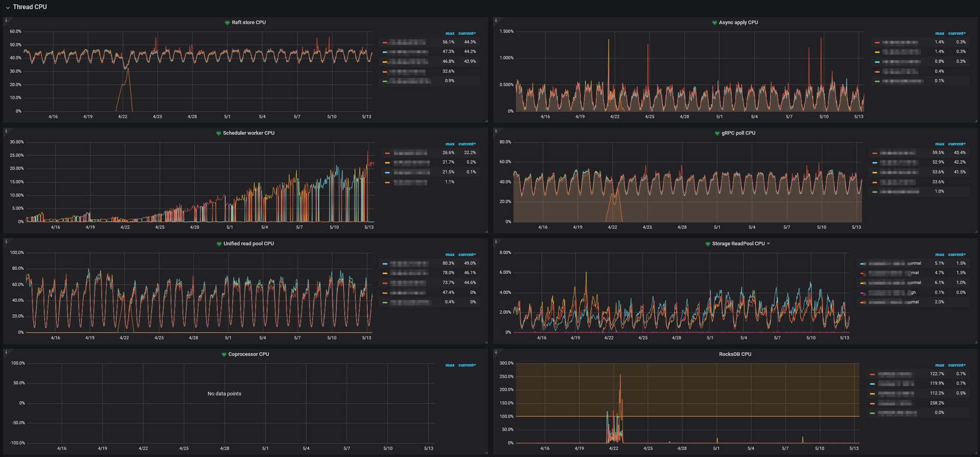The image size is (980, 457).
Task: Toggle the RocksDB CPU series with max 258.2%
Action: tap(894, 403)
